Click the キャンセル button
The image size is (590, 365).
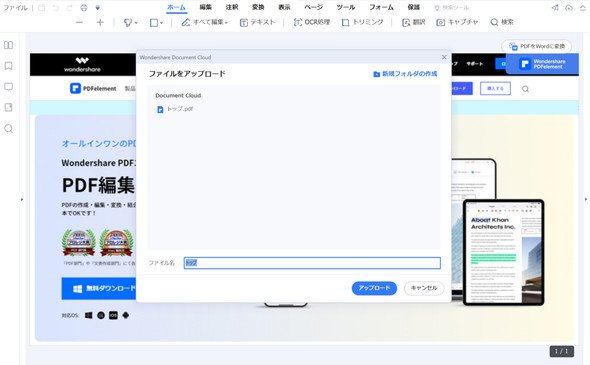(424, 288)
